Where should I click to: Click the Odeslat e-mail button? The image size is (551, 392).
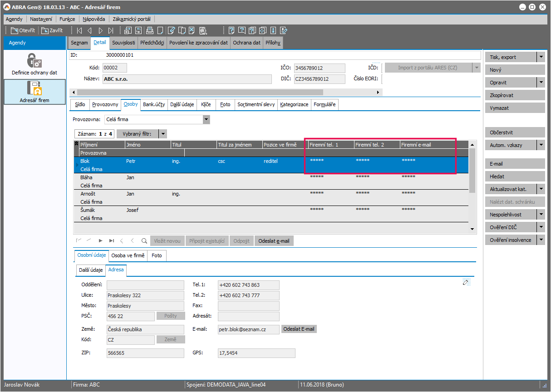point(274,241)
